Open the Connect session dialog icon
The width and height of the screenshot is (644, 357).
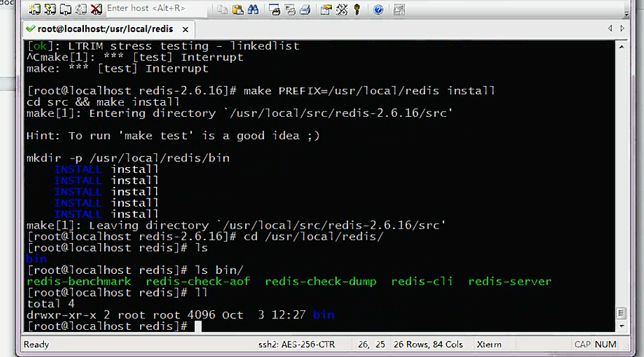(x=35, y=9)
